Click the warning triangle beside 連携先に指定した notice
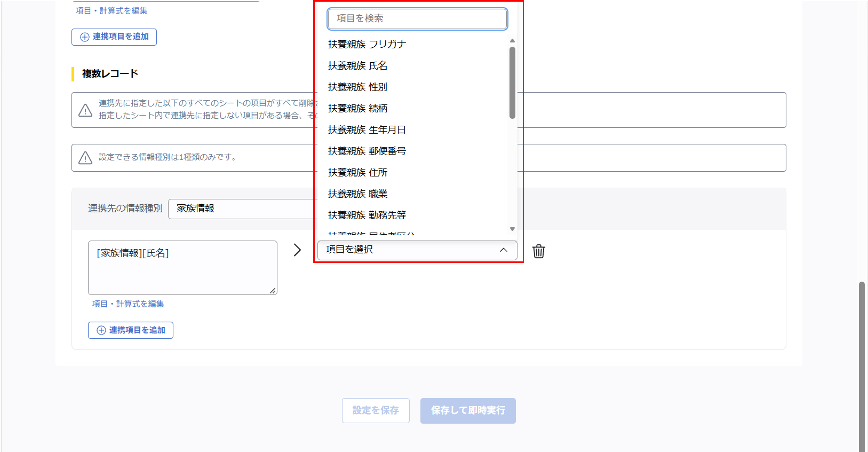 pos(85,110)
